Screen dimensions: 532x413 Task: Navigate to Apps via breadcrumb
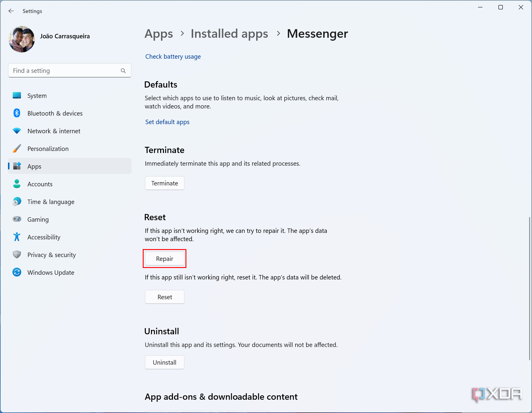159,34
